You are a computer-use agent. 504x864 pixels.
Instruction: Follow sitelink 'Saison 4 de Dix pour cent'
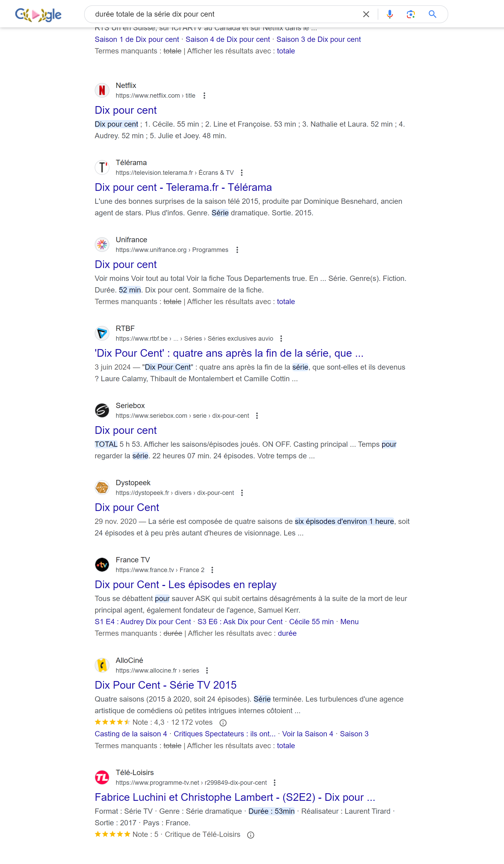click(x=228, y=39)
